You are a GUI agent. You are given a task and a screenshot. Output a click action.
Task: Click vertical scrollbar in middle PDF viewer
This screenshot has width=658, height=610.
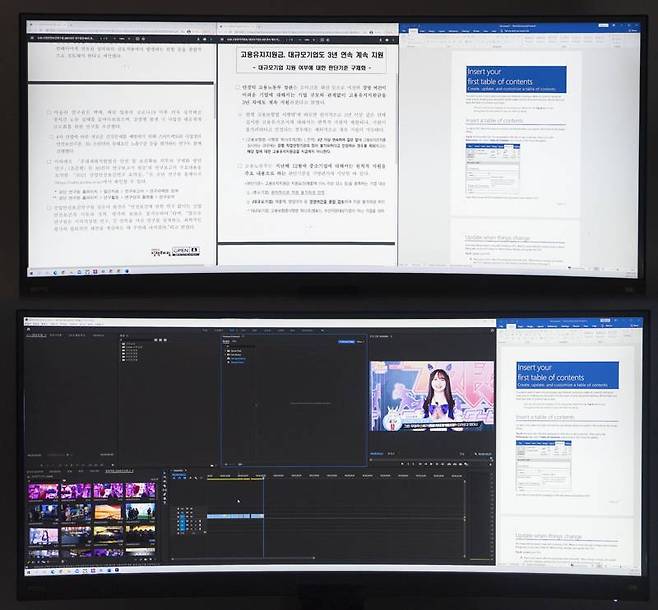pyautogui.click(x=397, y=120)
